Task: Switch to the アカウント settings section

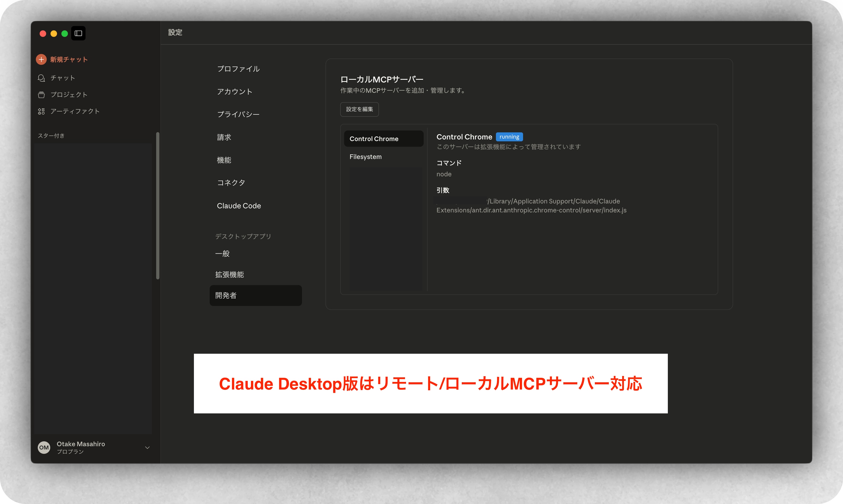Action: pyautogui.click(x=235, y=92)
